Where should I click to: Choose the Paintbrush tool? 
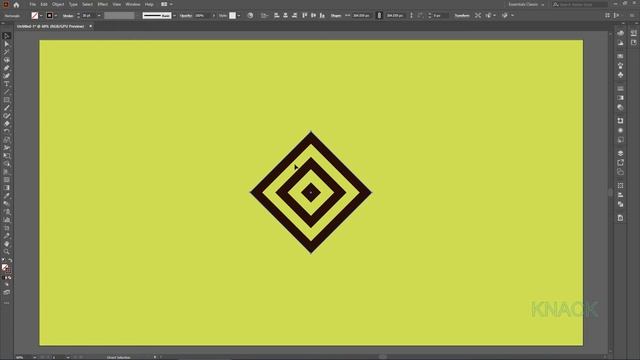[x=7, y=108]
